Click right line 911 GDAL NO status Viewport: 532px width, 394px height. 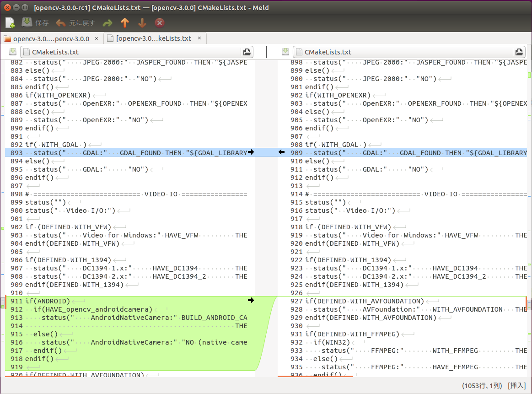coord(371,169)
